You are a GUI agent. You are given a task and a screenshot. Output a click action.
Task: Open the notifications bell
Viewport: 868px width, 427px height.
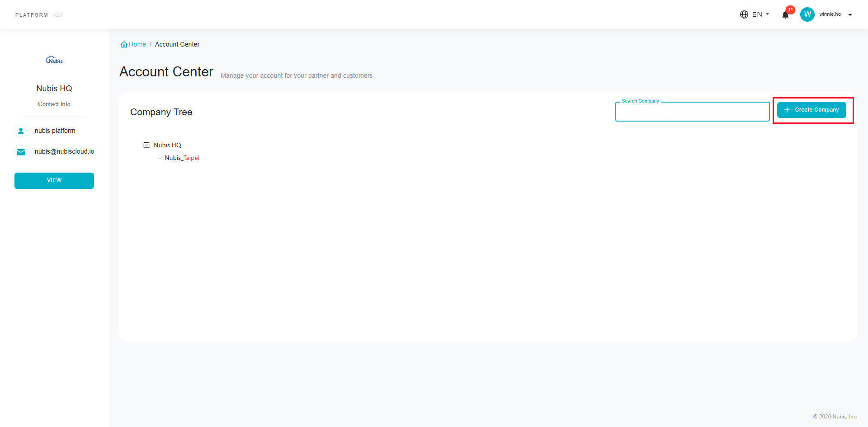click(785, 15)
